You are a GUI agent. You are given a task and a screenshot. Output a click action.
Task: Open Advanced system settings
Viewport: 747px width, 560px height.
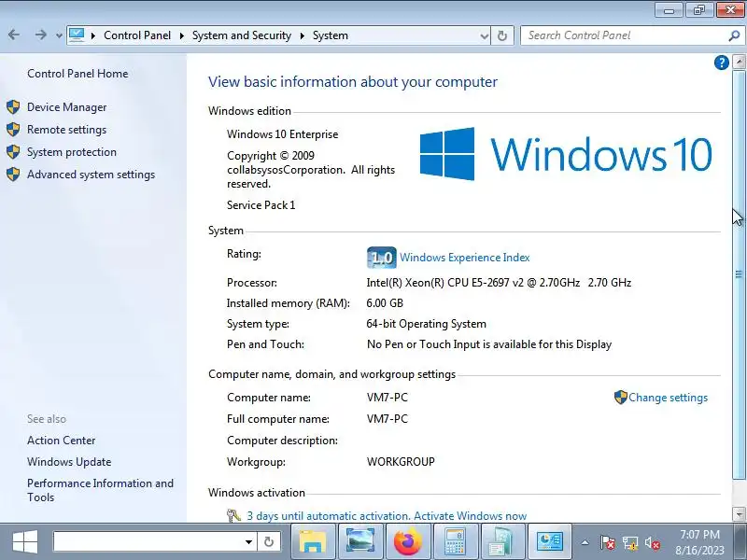point(91,175)
